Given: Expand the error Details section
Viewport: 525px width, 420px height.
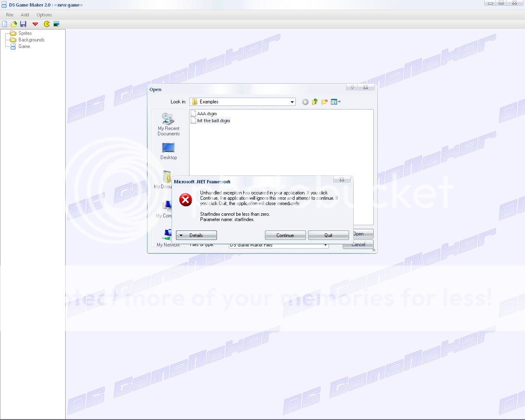Looking at the screenshot, I should click(196, 235).
